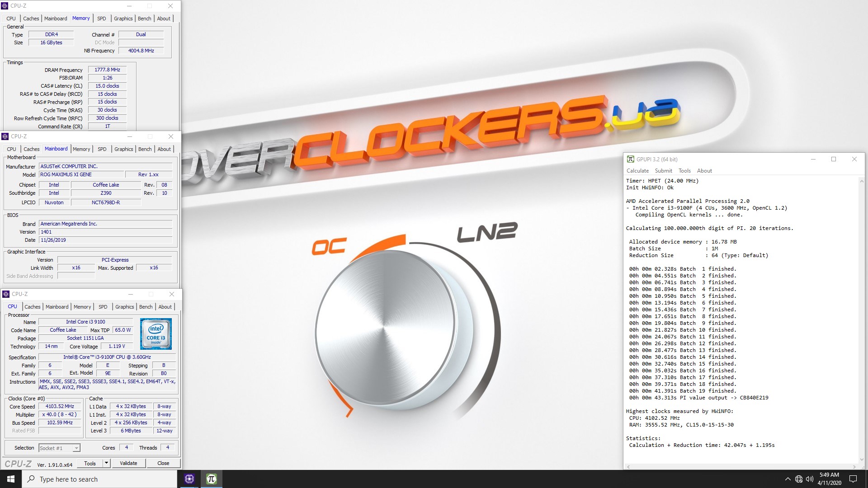The width and height of the screenshot is (868, 488).
Task: Open the Submit menu in GPUPI
Action: coord(663,171)
